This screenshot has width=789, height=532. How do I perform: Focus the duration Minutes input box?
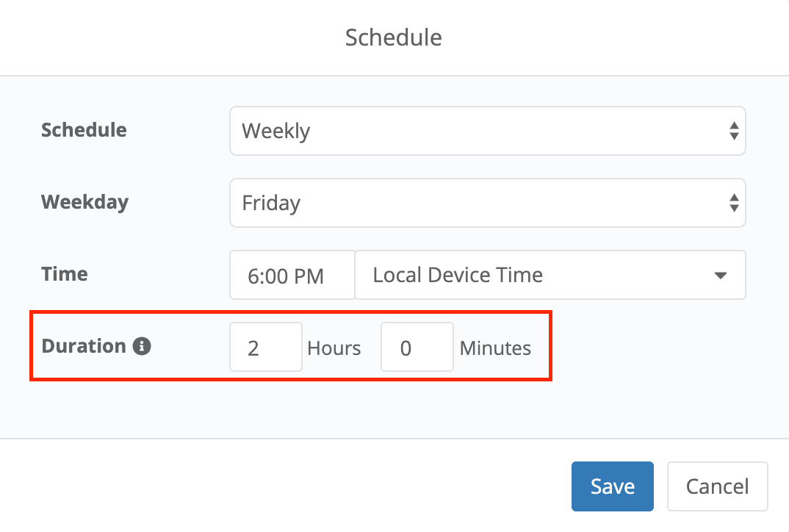coord(417,347)
